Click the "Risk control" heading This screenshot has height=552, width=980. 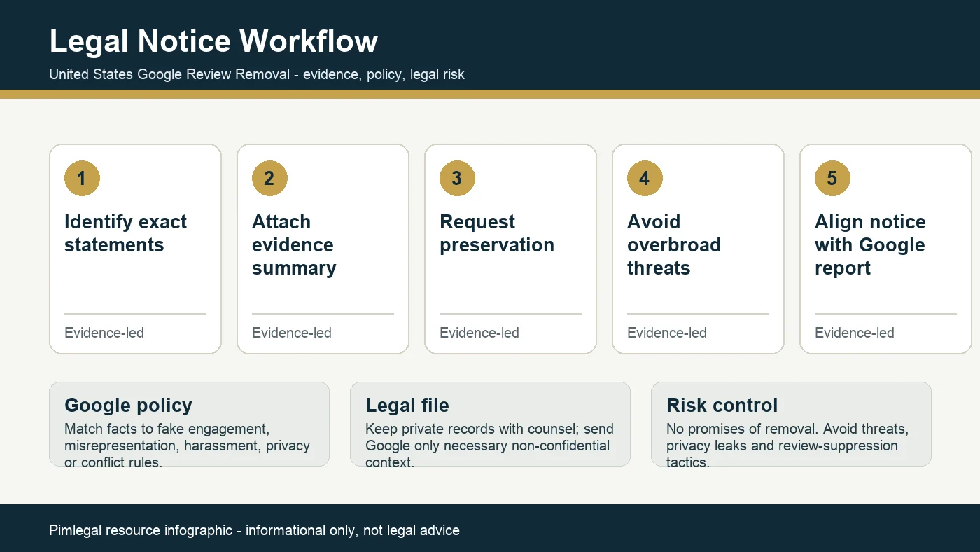coord(722,406)
